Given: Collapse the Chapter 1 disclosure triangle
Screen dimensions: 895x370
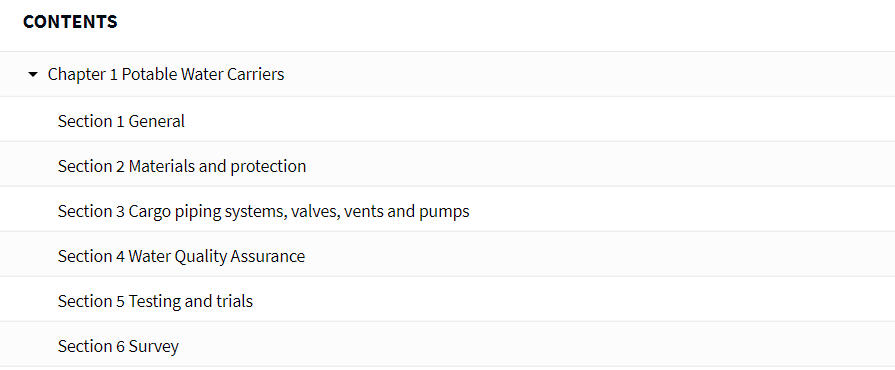Looking at the screenshot, I should [33, 74].
